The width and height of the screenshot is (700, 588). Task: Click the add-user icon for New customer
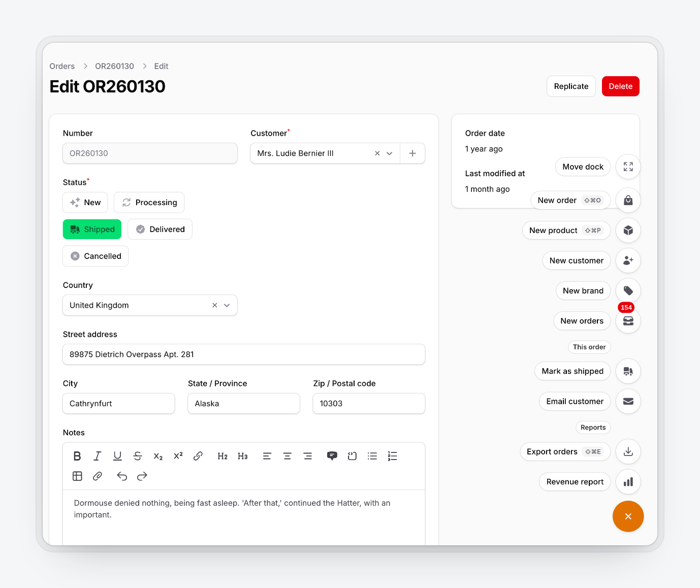click(x=628, y=260)
